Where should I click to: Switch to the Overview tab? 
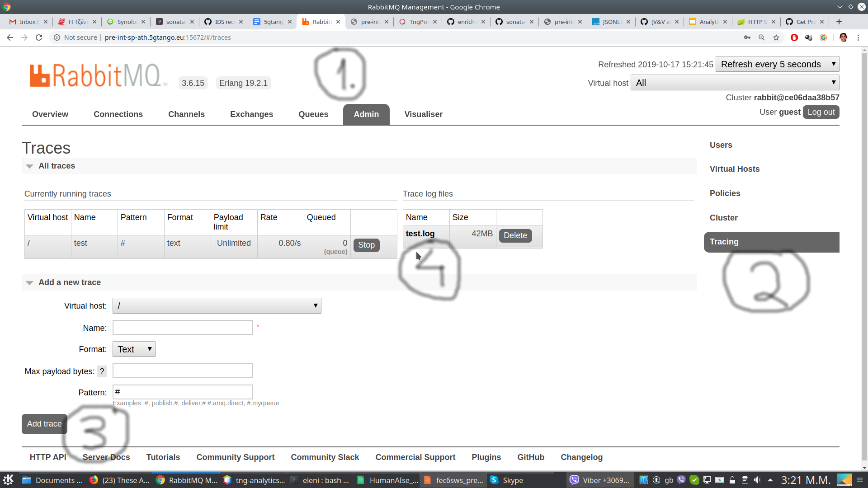pos(50,114)
